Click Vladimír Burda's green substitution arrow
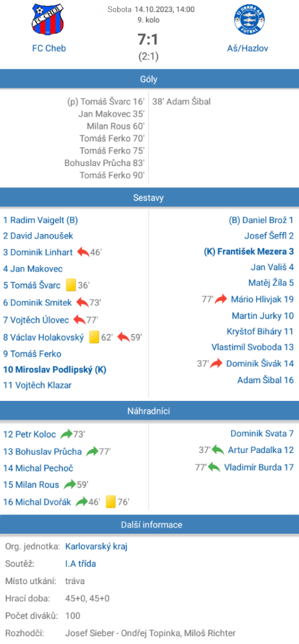The height and width of the screenshot is (644, 299). pos(214,467)
